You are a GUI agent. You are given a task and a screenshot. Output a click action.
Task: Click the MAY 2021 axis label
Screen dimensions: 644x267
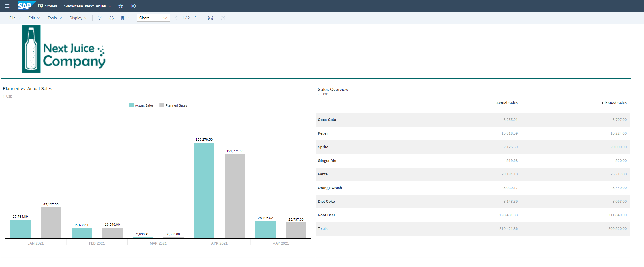click(x=281, y=243)
